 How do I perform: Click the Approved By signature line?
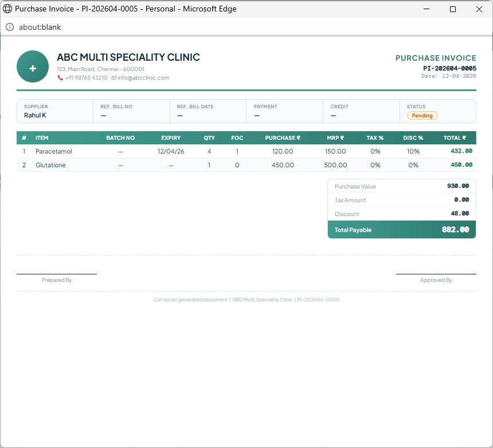pyautogui.click(x=436, y=274)
